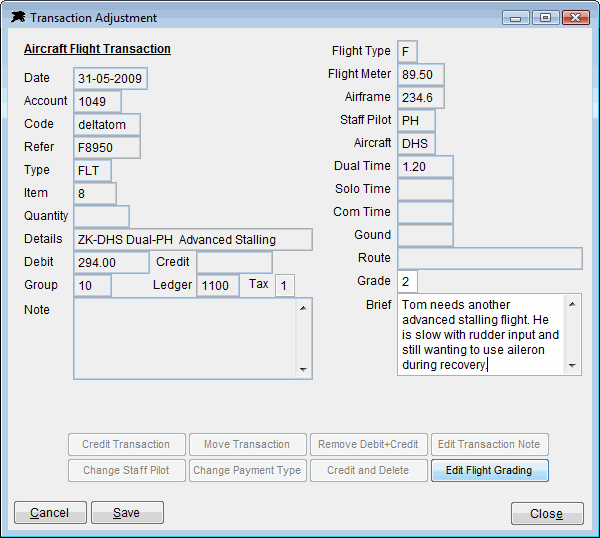Select the Account number field
This screenshot has width=600, height=538.
[97, 101]
